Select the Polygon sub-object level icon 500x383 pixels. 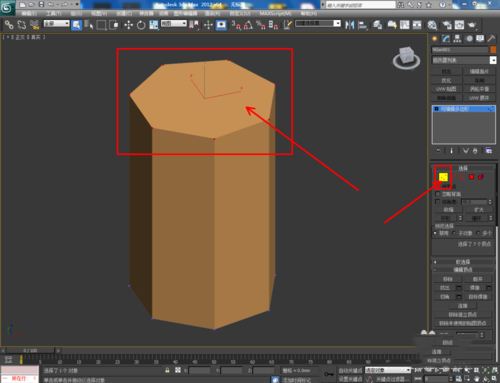tap(471, 177)
